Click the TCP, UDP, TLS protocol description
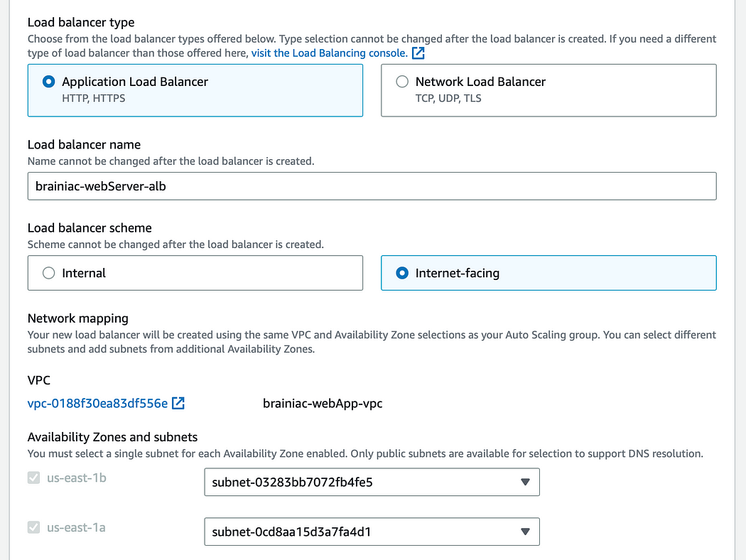The image size is (746, 560). [x=448, y=98]
